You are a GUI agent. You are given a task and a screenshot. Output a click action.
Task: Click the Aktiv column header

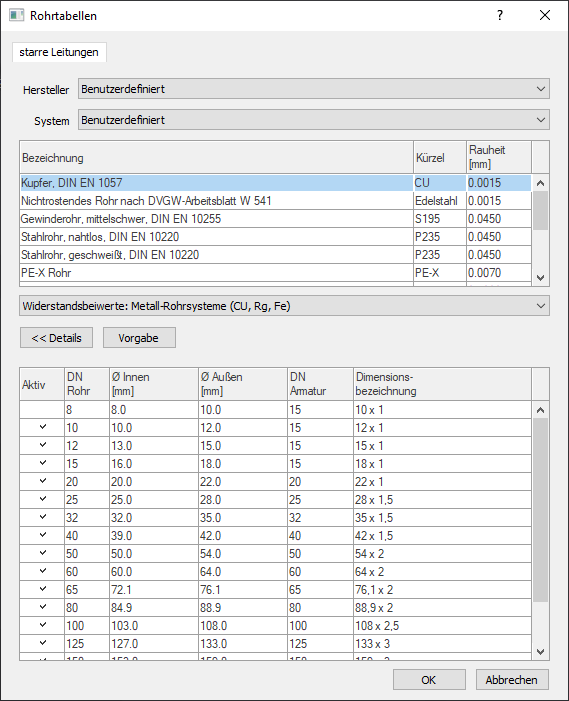[x=42, y=384]
